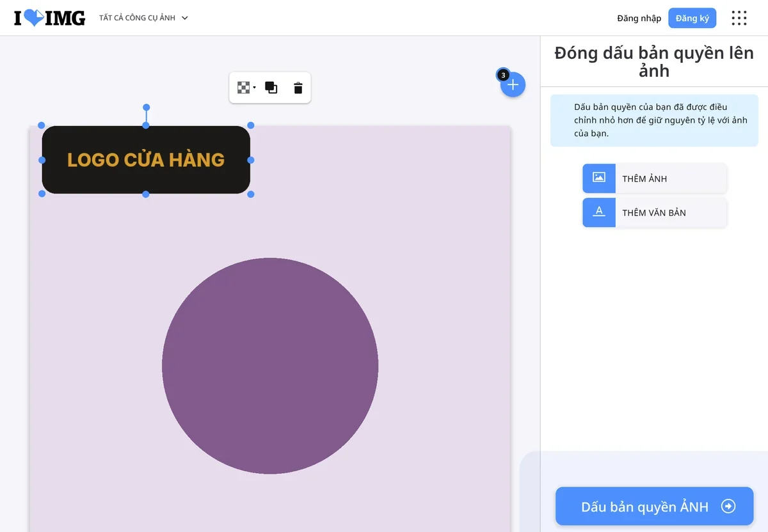Click the blue plus add-images button

tap(513, 84)
